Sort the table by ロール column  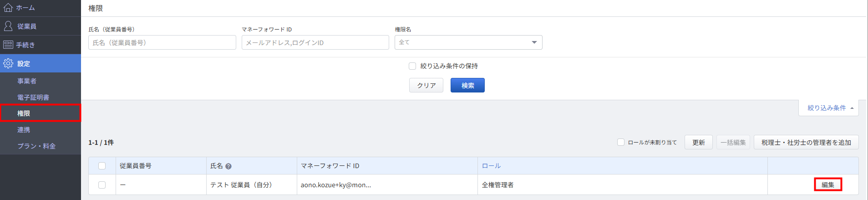[491, 166]
